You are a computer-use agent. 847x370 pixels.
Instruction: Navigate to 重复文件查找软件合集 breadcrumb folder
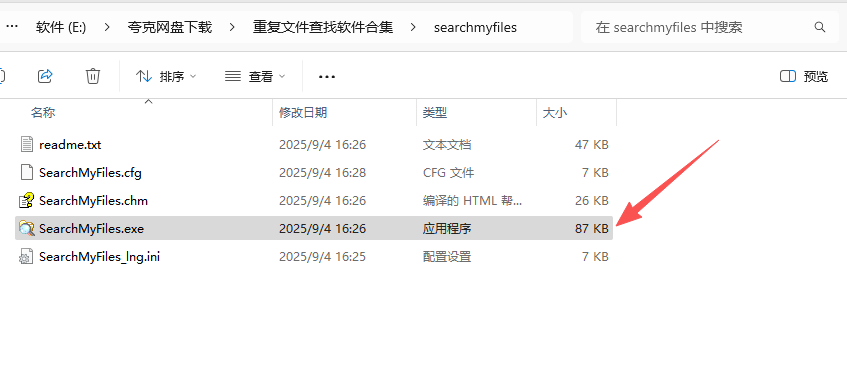323,27
